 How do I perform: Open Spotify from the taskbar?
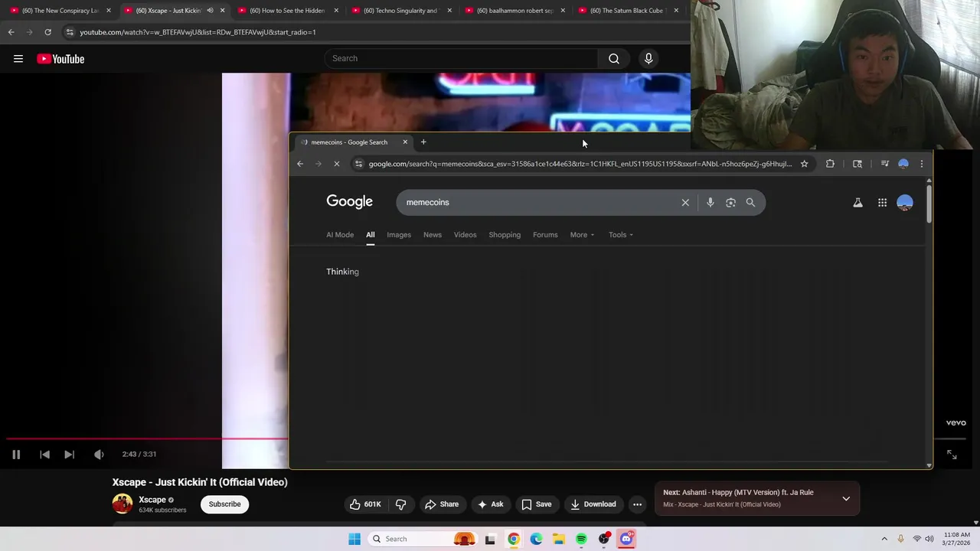581,539
